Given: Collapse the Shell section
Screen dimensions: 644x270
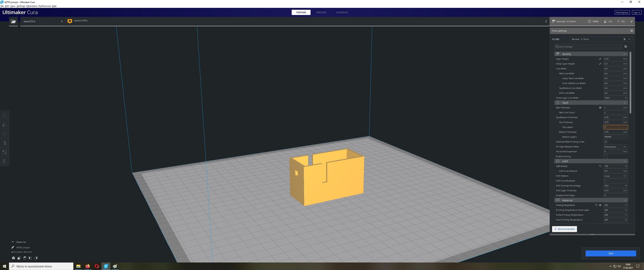Looking at the screenshot, I should click(x=591, y=103).
